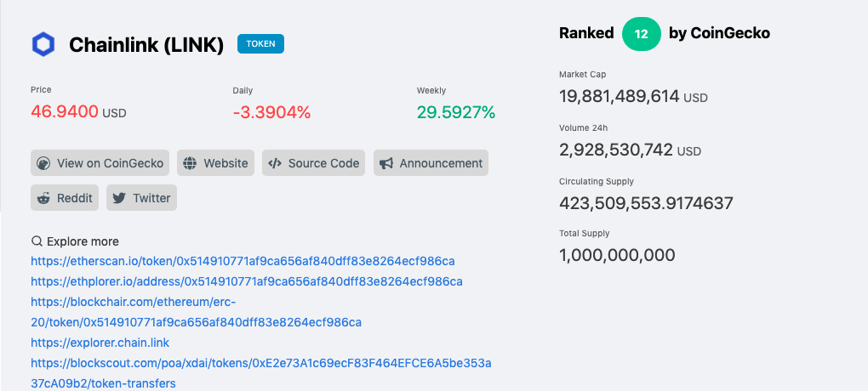The width and height of the screenshot is (868, 391).
Task: Open the Twitter button
Action: (142, 198)
